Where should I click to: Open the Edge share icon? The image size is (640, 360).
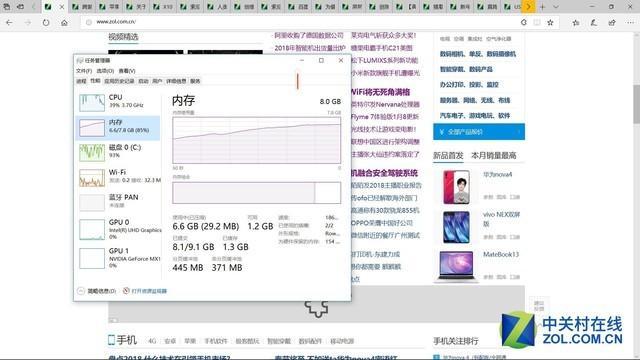pyautogui.click(x=611, y=22)
